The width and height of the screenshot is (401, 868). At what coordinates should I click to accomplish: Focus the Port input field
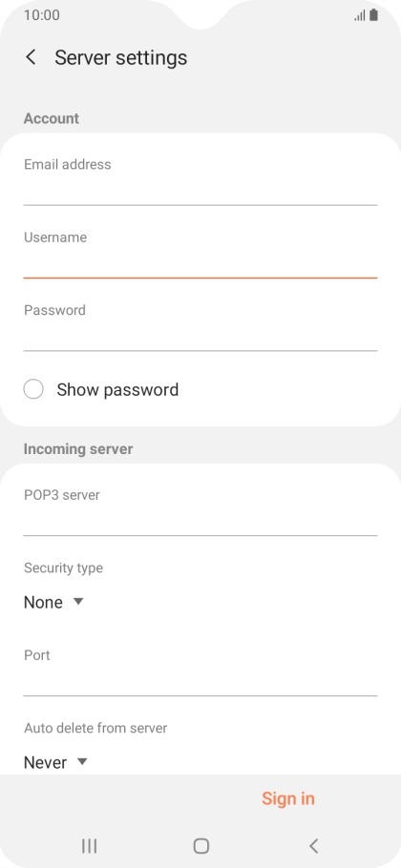(200, 671)
